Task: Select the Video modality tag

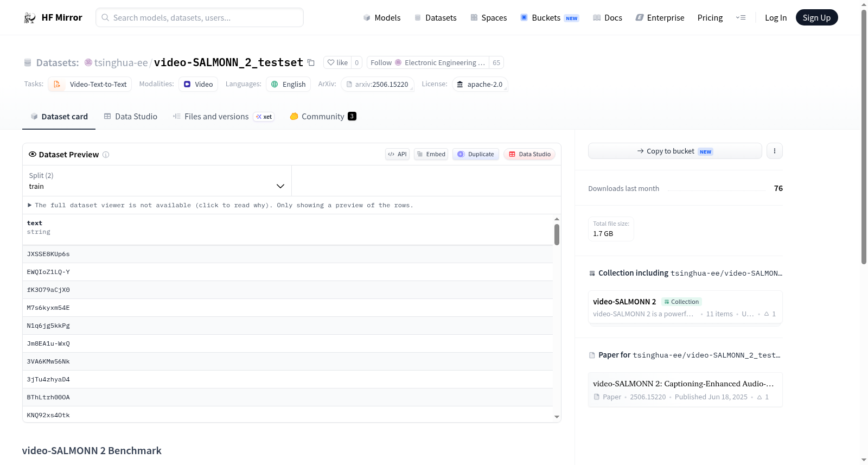Action: point(199,84)
